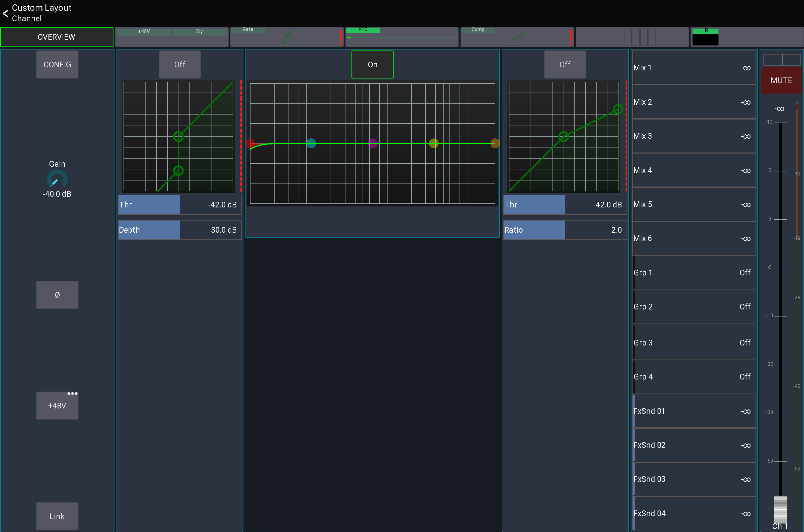Open the +48V options via the three dots
The height and width of the screenshot is (532, 804).
73,394
